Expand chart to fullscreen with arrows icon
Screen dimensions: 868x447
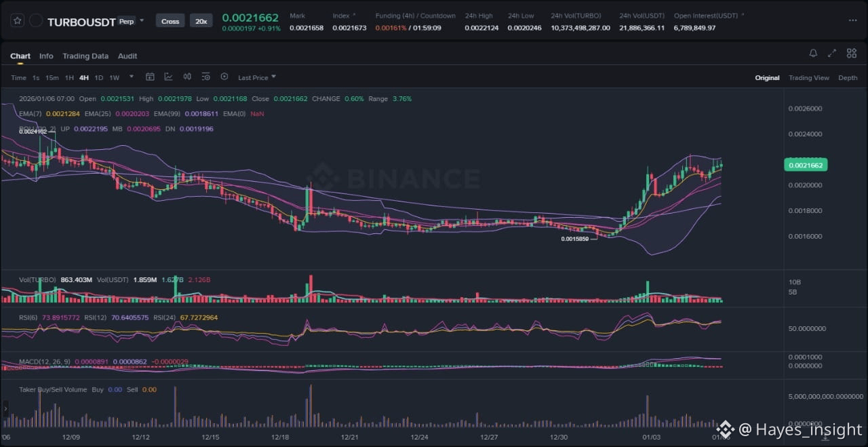(x=832, y=54)
